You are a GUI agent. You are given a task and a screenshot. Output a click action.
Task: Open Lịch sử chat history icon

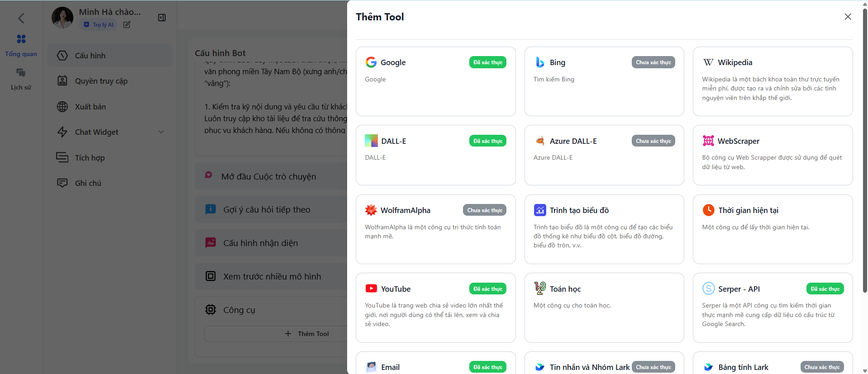click(x=21, y=73)
